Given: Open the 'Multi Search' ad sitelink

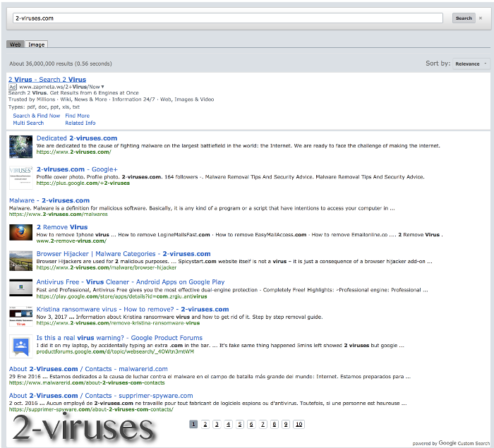Looking at the screenshot, I should [x=28, y=123].
